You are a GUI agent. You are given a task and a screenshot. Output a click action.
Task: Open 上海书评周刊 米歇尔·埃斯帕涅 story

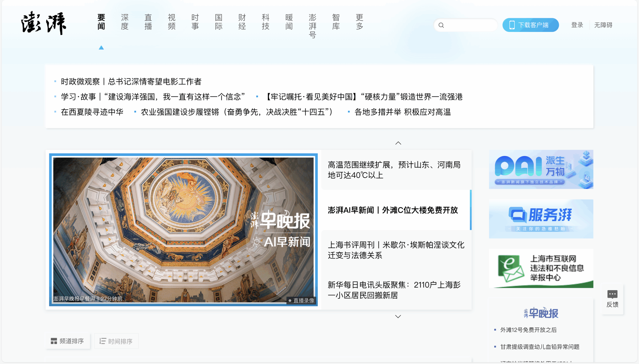pos(396,250)
